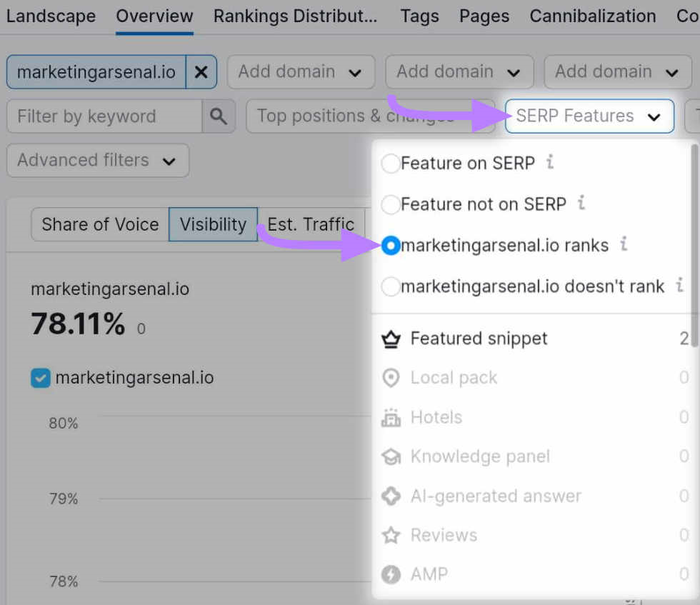Open the SERP Features dropdown
The image size is (700, 605).
pyautogui.click(x=589, y=116)
